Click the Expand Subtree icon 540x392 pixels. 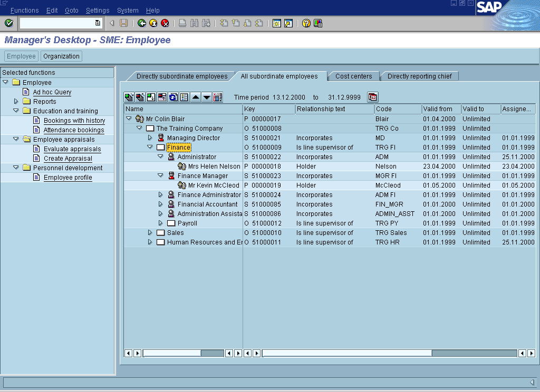(x=151, y=97)
